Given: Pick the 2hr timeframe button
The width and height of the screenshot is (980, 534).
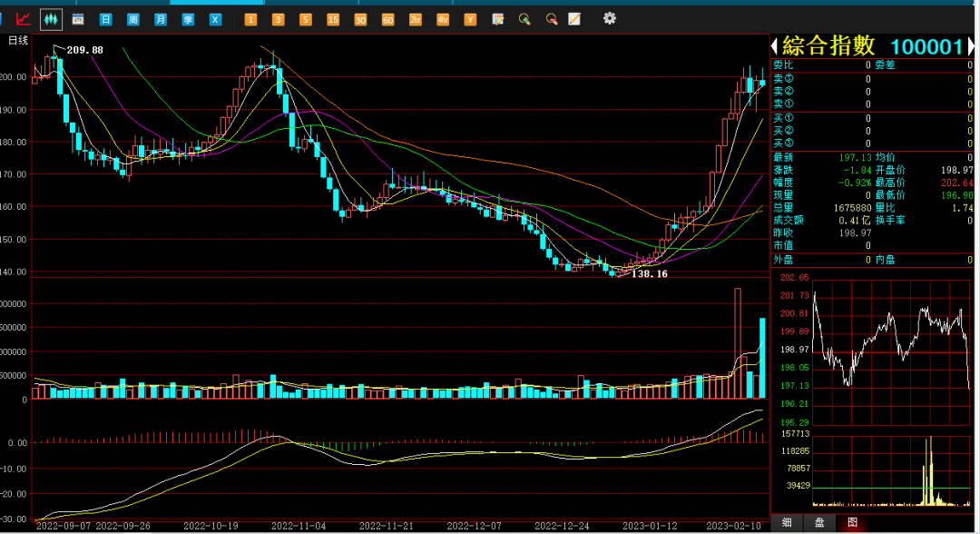Looking at the screenshot, I should pos(415,18).
